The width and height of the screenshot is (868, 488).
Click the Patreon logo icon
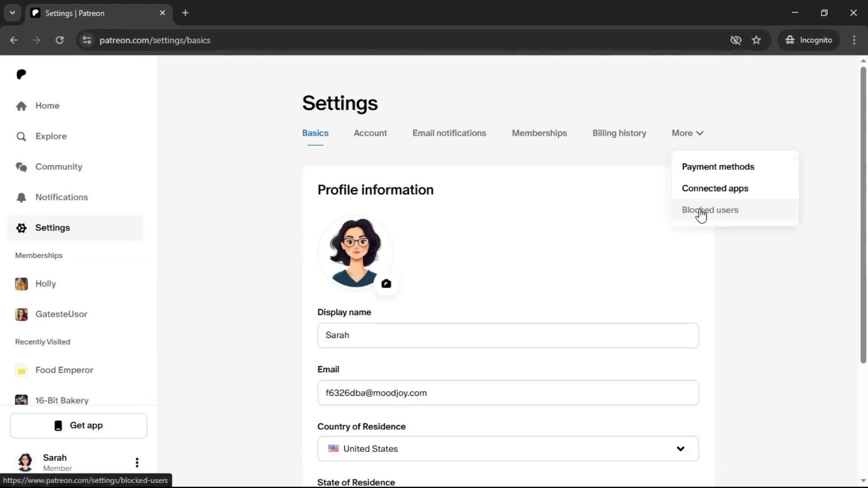click(x=21, y=74)
